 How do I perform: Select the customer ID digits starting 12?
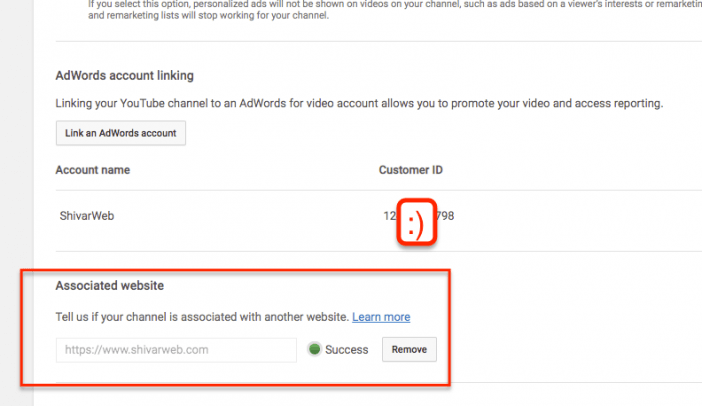tap(390, 216)
